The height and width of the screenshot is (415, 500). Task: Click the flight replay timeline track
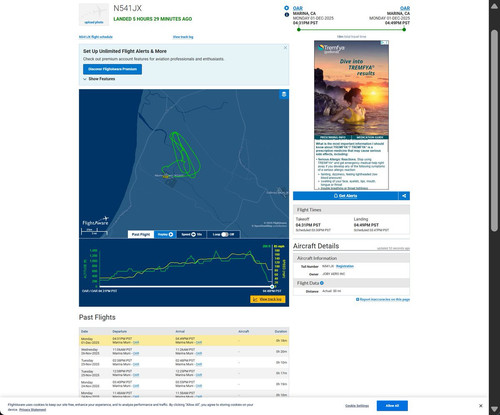(186, 287)
